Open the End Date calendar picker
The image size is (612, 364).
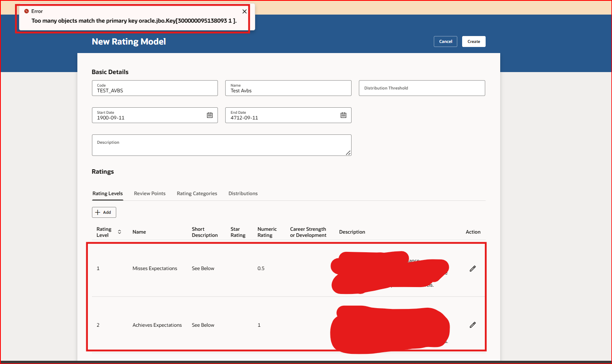[x=343, y=115]
